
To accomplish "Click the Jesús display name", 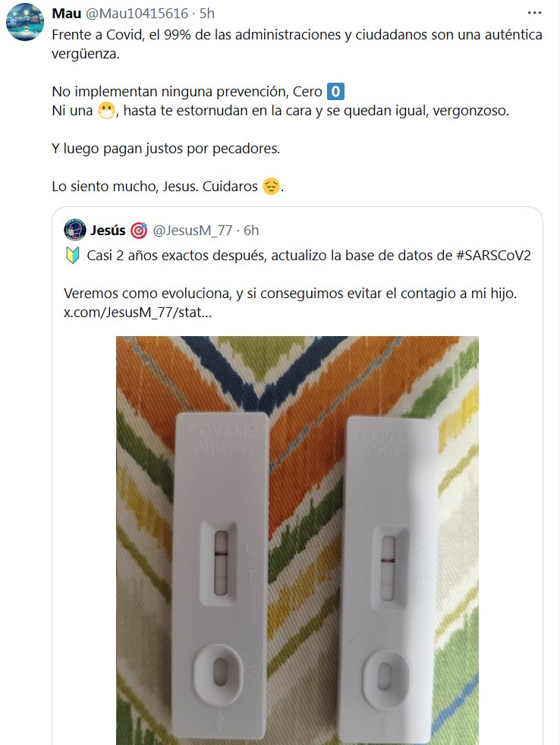I will pos(108,231).
